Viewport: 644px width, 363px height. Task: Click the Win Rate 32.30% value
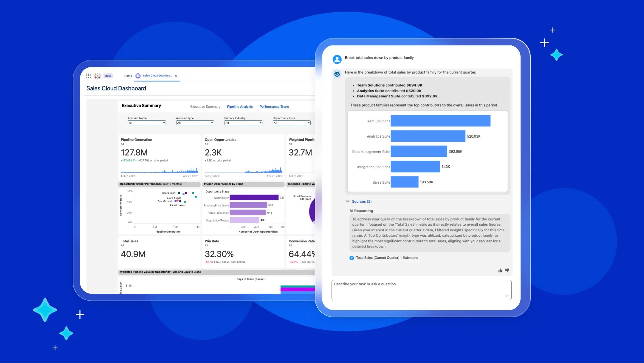(x=219, y=254)
